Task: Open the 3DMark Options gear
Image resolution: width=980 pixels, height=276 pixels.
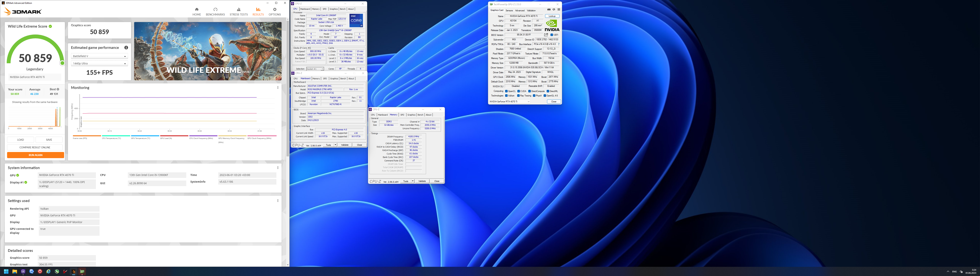Action: (275, 11)
